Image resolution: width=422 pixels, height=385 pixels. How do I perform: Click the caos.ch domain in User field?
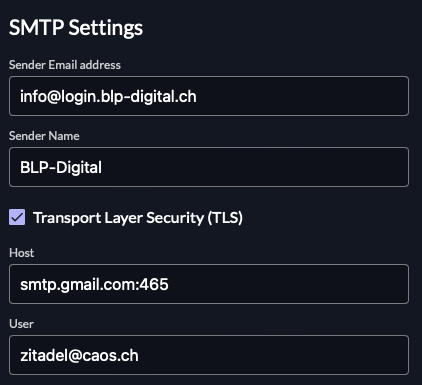point(110,356)
